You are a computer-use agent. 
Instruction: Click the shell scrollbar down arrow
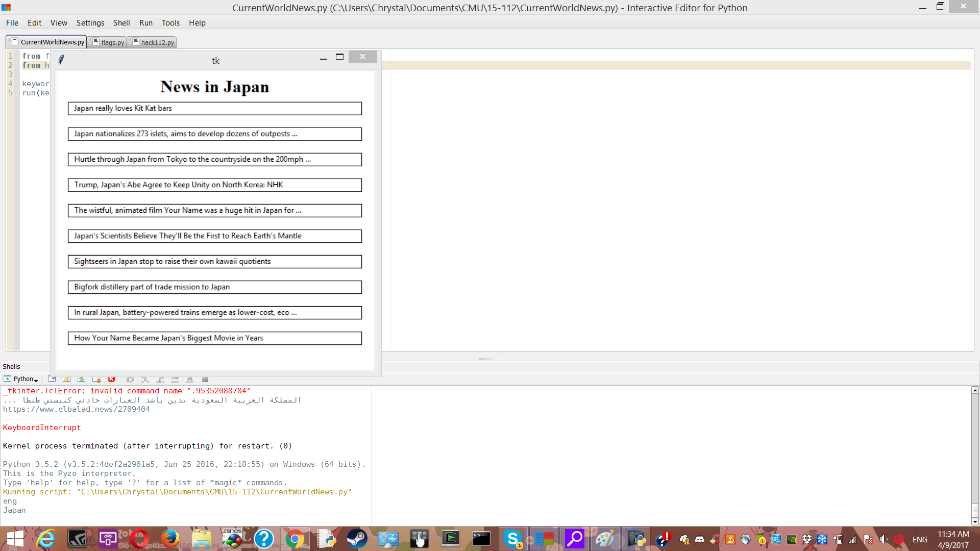(975, 521)
